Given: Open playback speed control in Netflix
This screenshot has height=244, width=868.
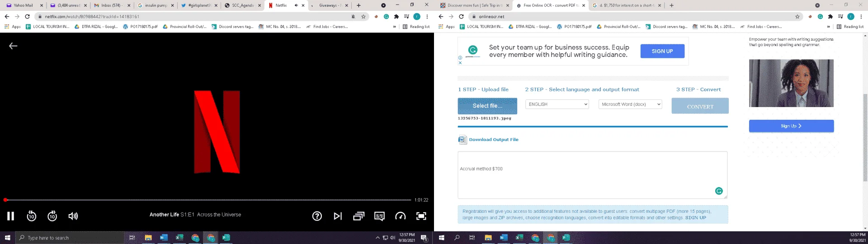Looking at the screenshot, I should (400, 216).
